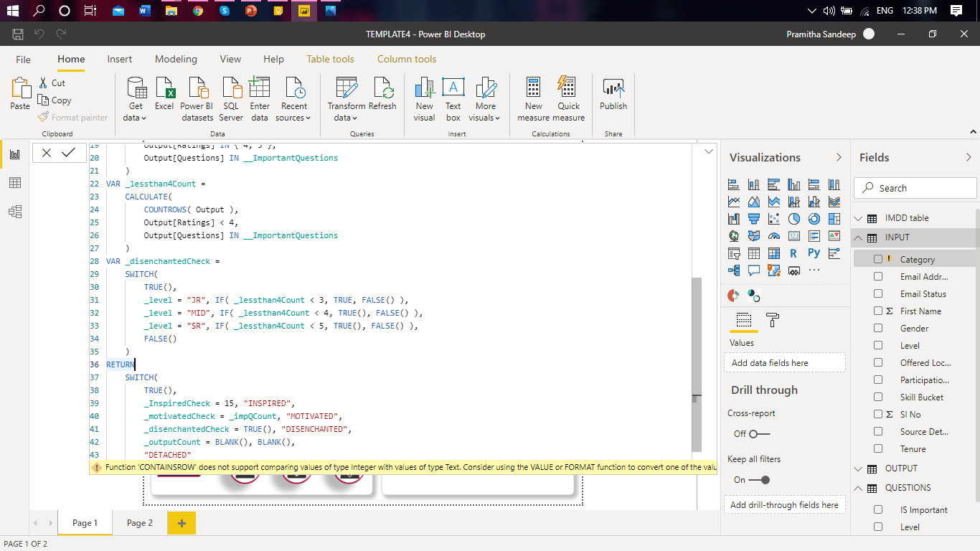Cancel formula edit with X icon
Viewport: 980px width, 551px height.
(47, 153)
